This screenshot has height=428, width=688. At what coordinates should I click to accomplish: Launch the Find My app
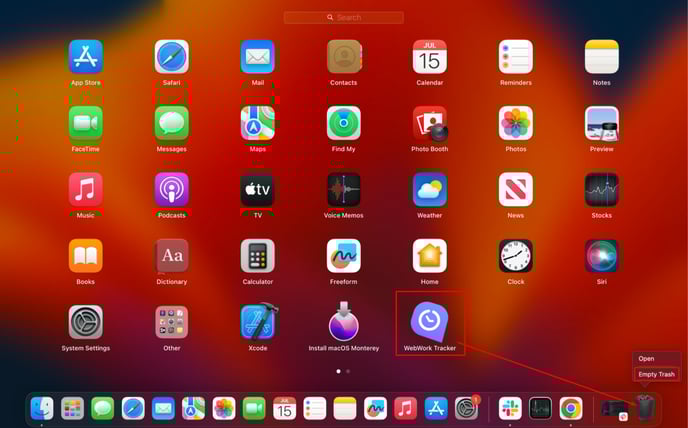pos(344,123)
